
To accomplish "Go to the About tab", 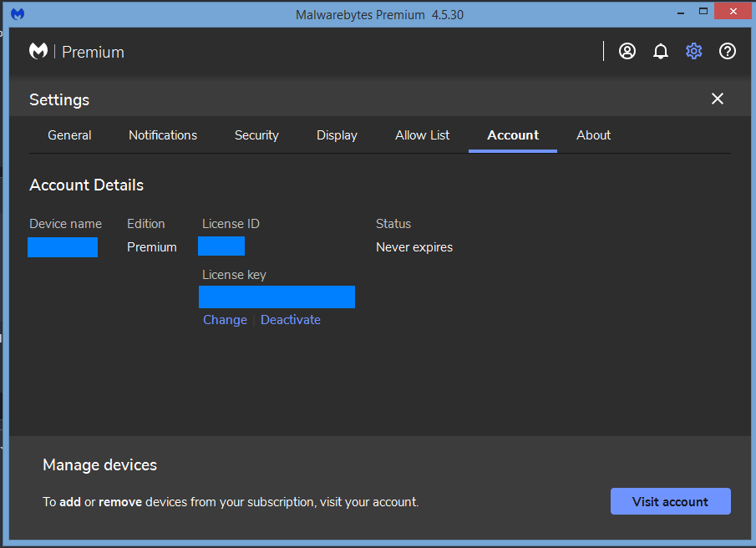I will pyautogui.click(x=593, y=135).
